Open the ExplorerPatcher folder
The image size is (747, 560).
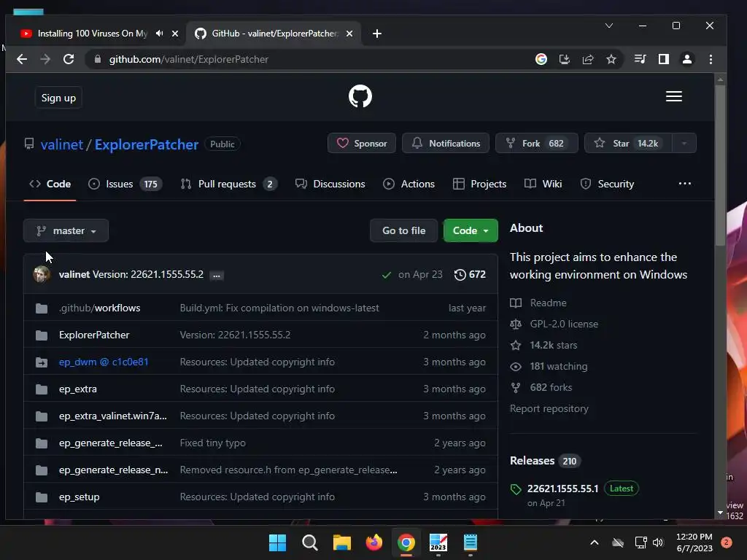pyautogui.click(x=94, y=335)
